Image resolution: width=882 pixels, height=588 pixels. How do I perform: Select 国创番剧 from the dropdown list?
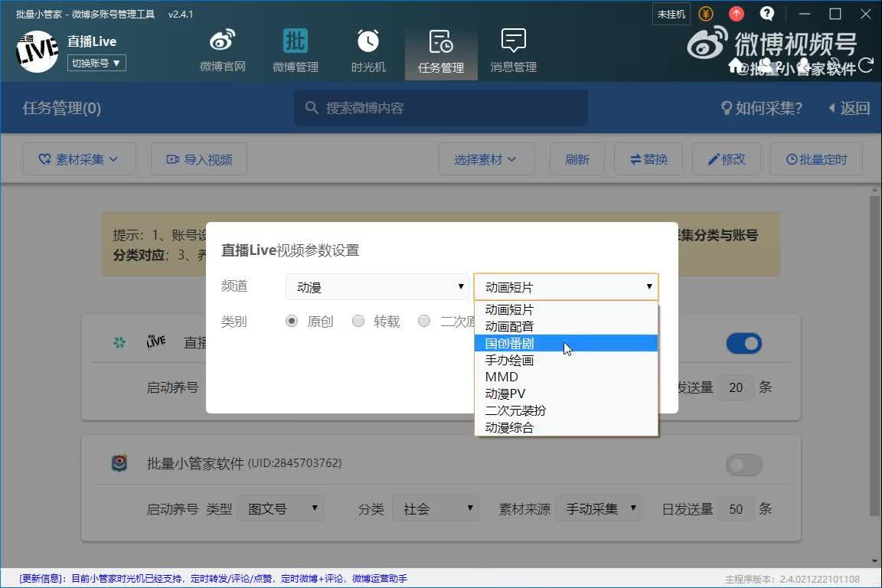pyautogui.click(x=566, y=343)
